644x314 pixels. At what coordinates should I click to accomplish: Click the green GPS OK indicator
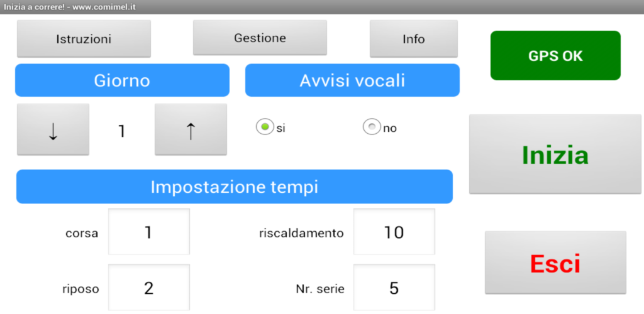555,56
